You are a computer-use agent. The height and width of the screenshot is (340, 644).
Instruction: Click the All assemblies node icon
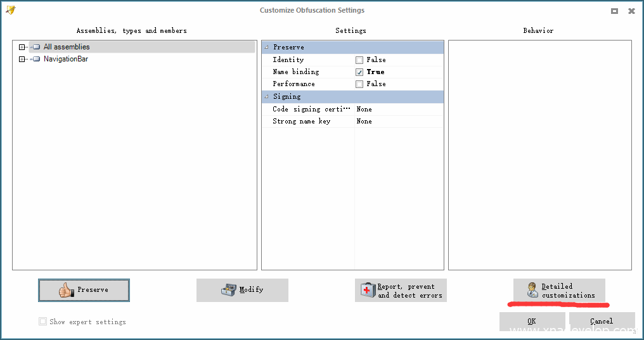36,47
